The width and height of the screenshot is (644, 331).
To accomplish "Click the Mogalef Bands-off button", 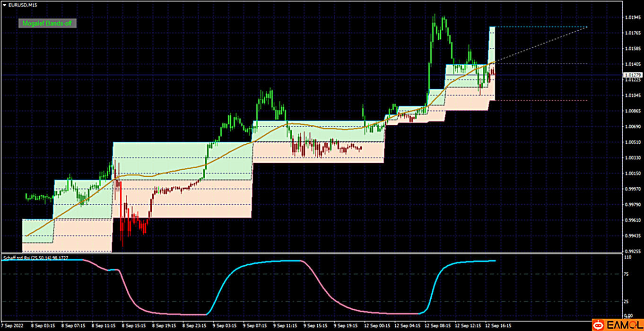I will (x=47, y=23).
